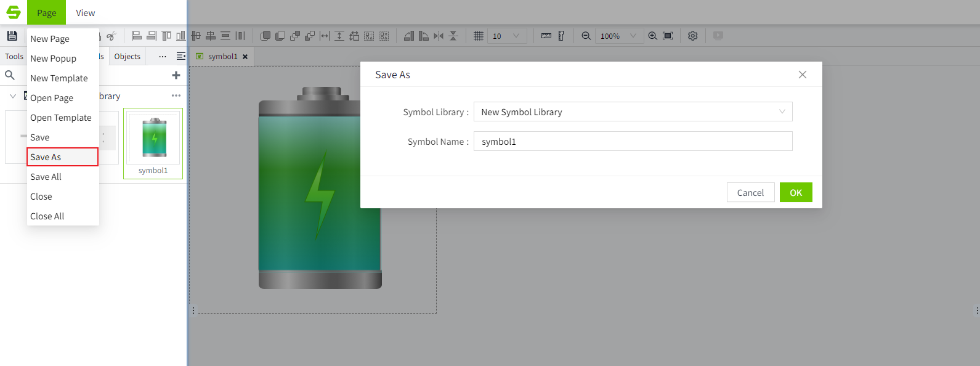The width and height of the screenshot is (980, 366).
Task: Click the search magnifier in left panel
Action: (10, 75)
